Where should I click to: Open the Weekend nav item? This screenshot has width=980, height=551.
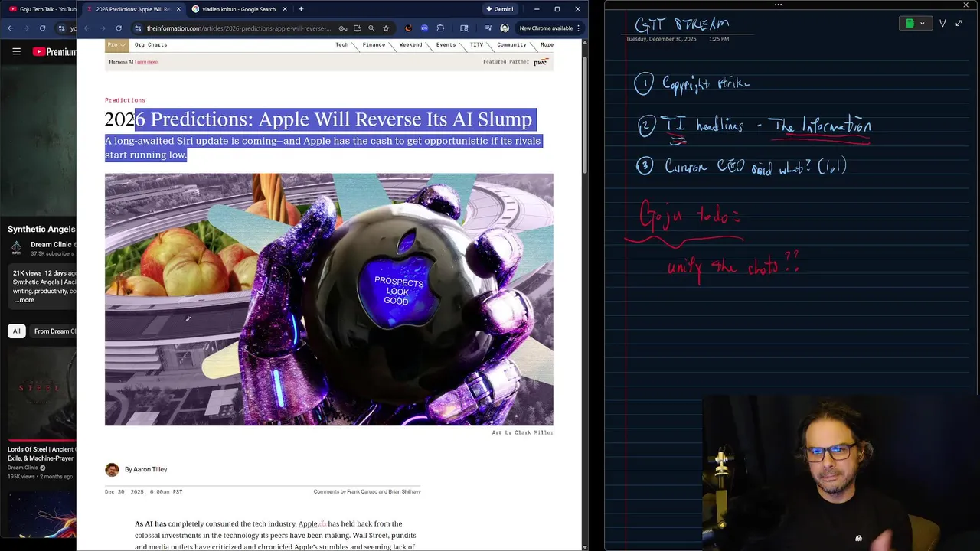[410, 44]
